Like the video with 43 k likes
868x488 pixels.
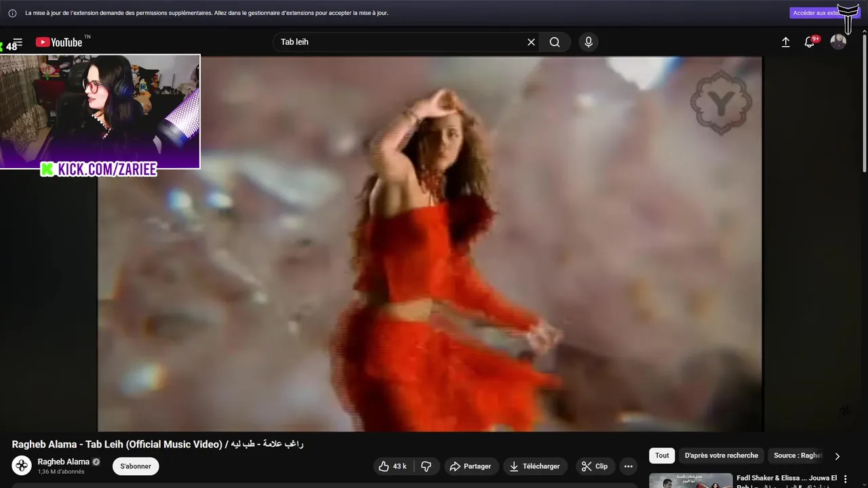[393, 466]
